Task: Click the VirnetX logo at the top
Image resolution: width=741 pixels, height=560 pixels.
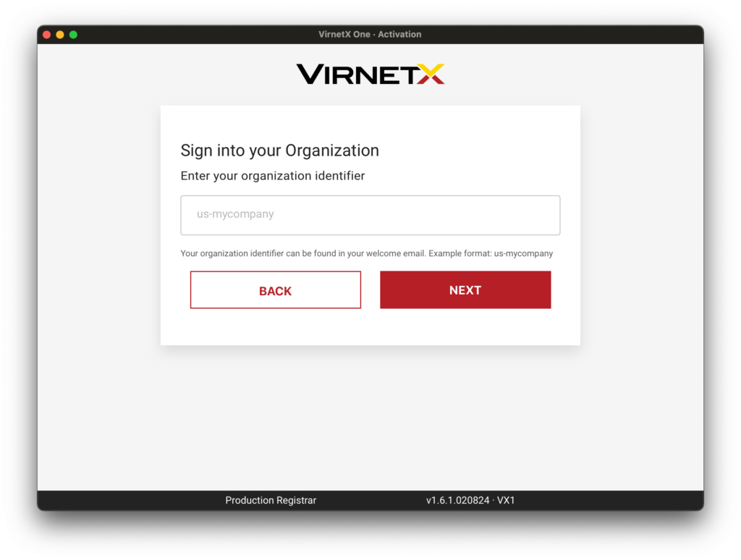Action: [x=370, y=74]
